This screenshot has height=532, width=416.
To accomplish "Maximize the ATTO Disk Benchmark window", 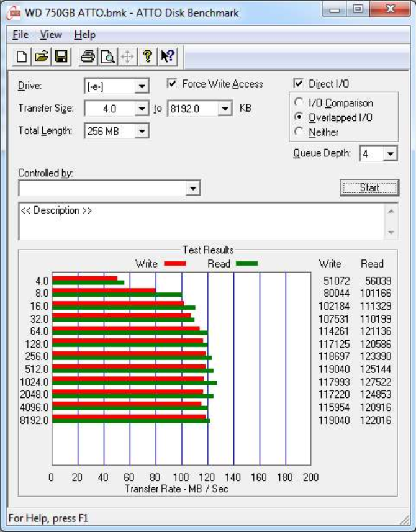I will [358, 9].
